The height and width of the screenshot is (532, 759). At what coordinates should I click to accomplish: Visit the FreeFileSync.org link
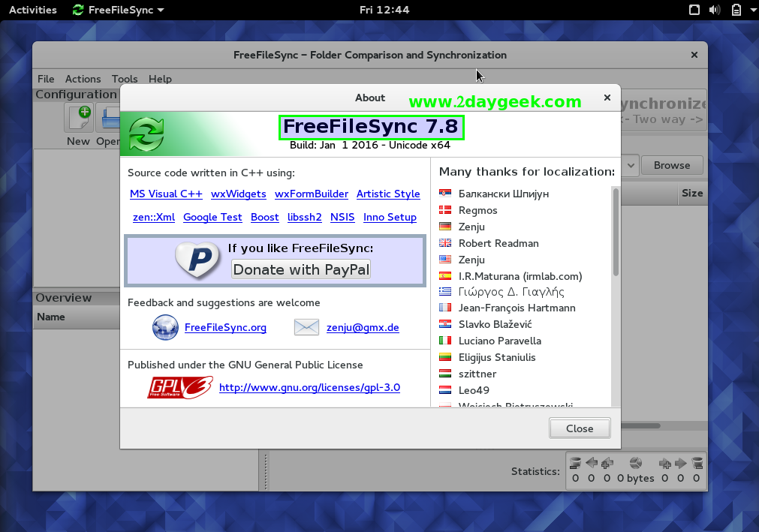pos(225,327)
